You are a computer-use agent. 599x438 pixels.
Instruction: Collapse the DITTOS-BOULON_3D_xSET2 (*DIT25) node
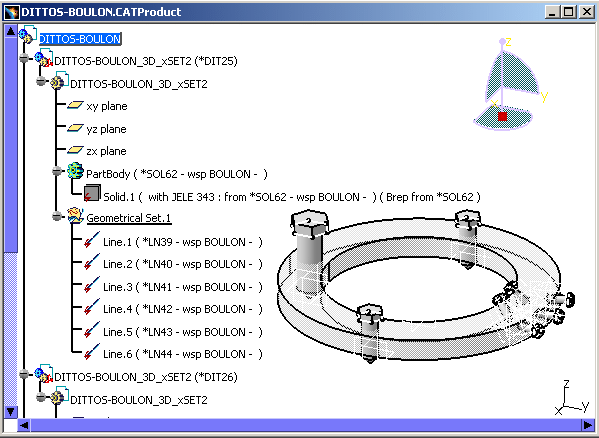(x=24, y=58)
